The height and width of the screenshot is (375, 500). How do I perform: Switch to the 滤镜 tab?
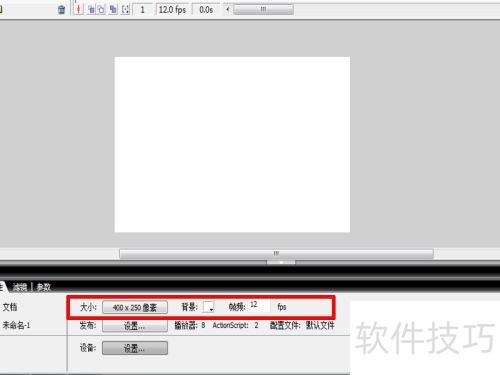[20, 287]
